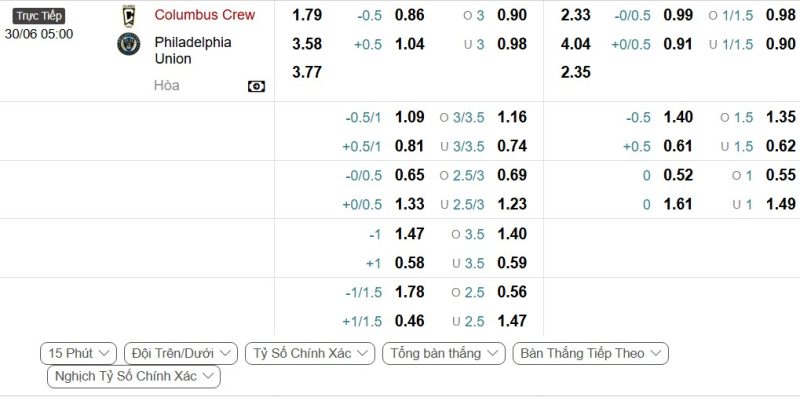Pick handicap -0.5 odds 0.86
This screenshot has height=397, width=800.
[410, 15]
